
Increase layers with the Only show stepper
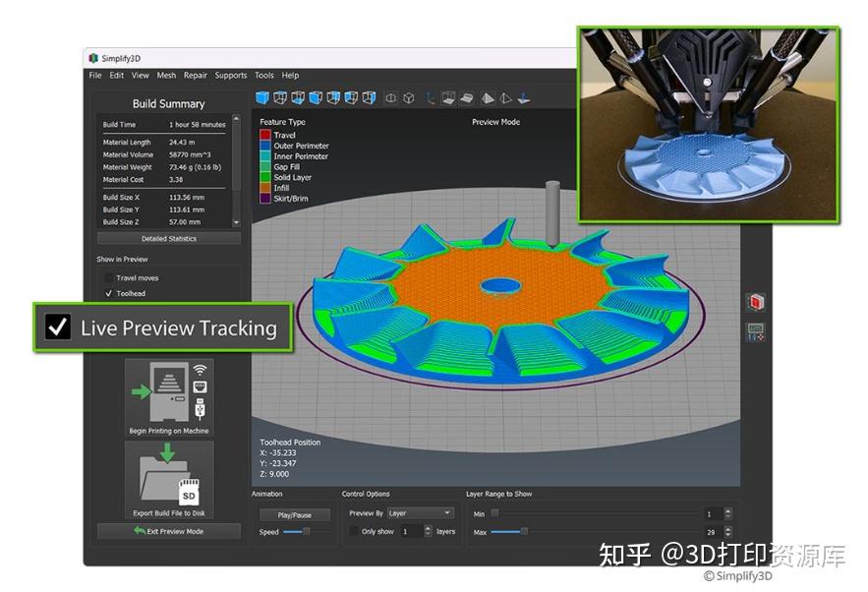[429, 529]
